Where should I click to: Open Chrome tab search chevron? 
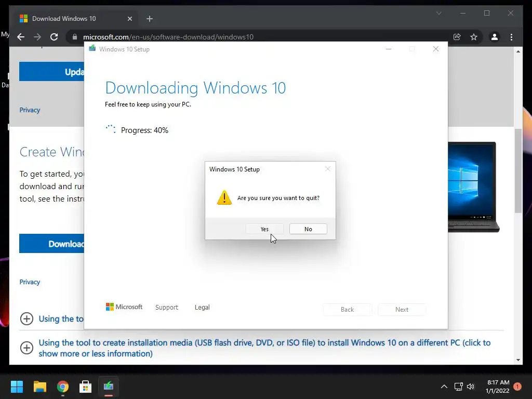click(438, 13)
